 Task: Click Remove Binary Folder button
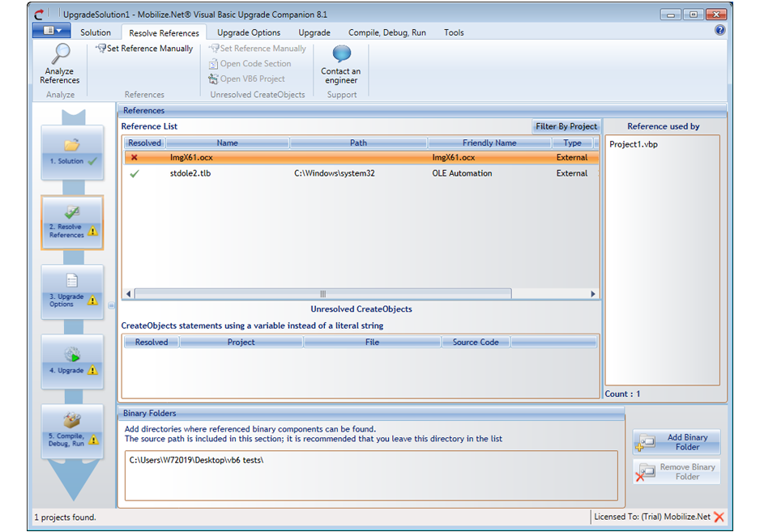coord(677,471)
